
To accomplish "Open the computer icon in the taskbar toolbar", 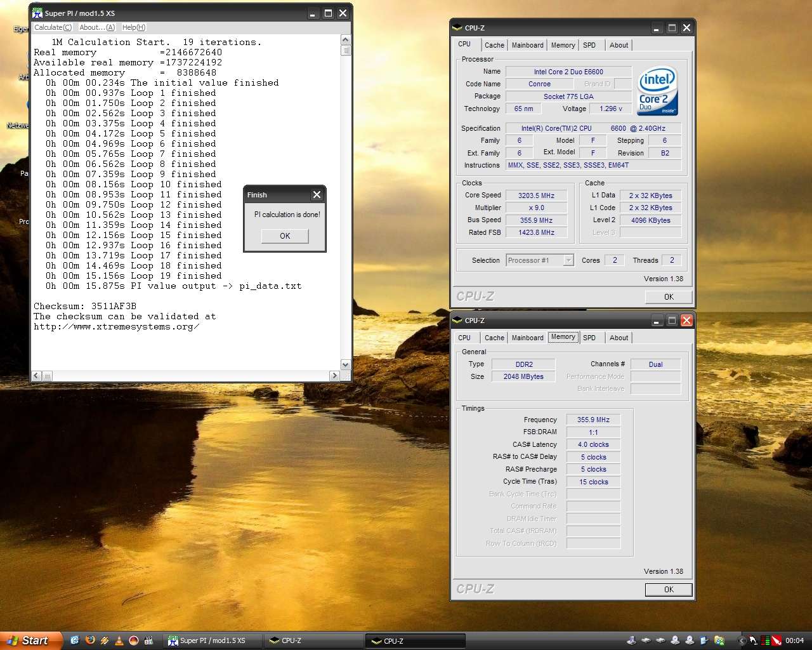I will coord(632,640).
